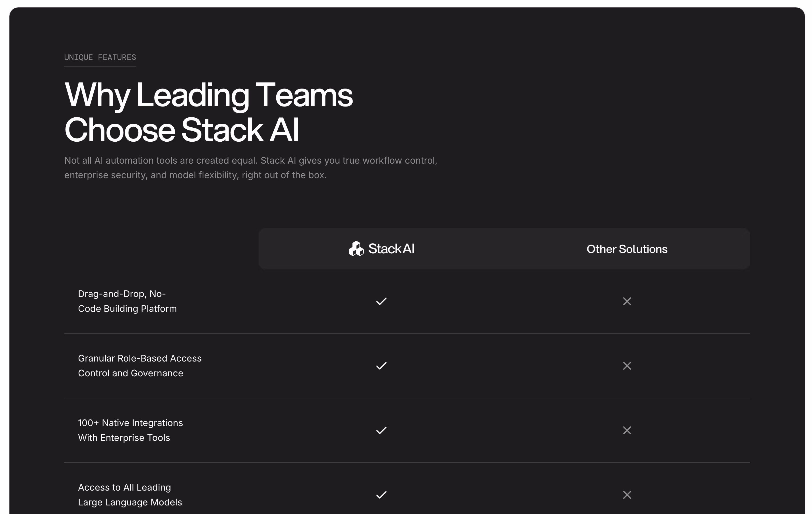Select the UNIQUE FEATURES label

[100, 57]
